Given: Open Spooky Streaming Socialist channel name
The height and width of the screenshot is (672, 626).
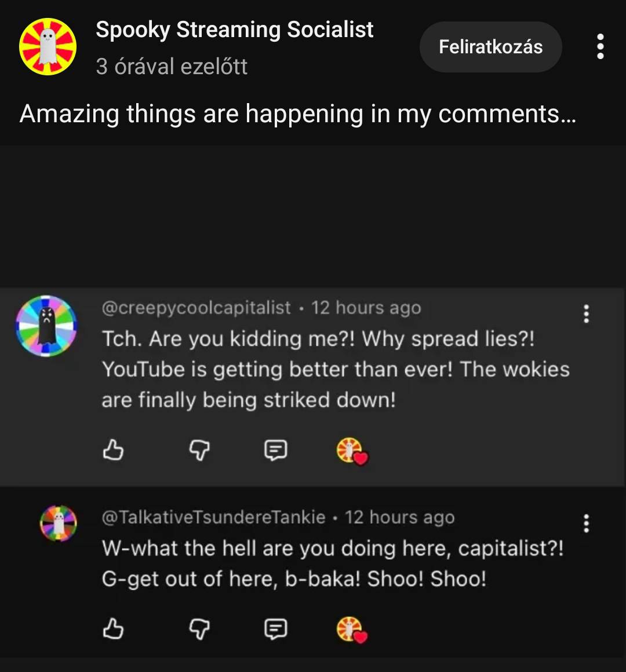Looking at the screenshot, I should click(x=235, y=30).
